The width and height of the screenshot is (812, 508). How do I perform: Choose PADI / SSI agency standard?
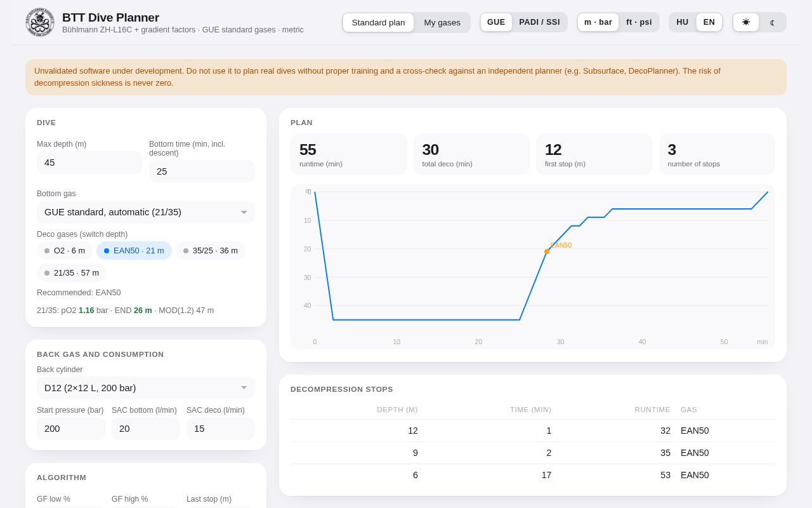pyautogui.click(x=539, y=22)
